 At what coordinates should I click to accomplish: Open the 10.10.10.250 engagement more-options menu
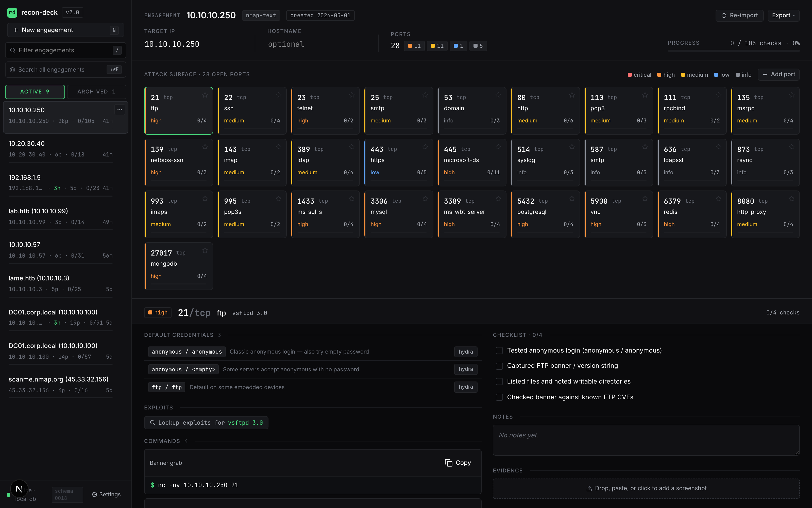tap(120, 109)
